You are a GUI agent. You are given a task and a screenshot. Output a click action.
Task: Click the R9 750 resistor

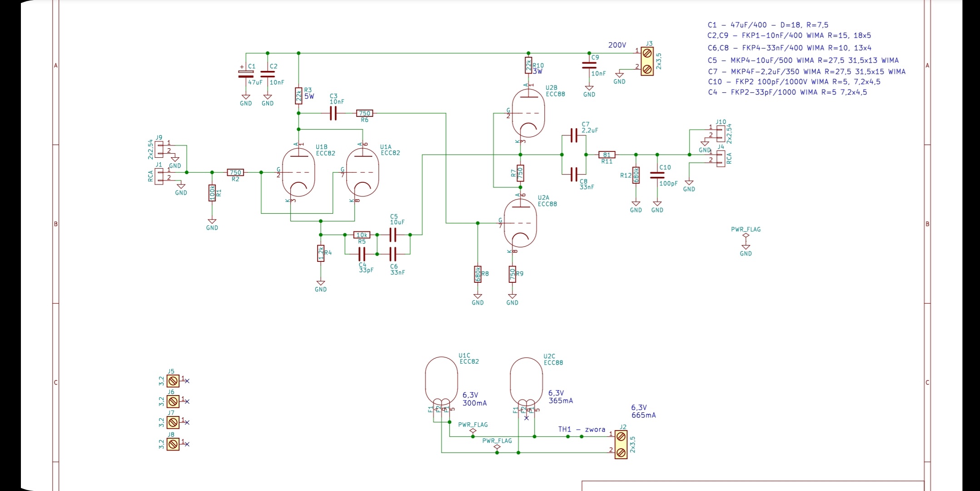[x=512, y=274]
